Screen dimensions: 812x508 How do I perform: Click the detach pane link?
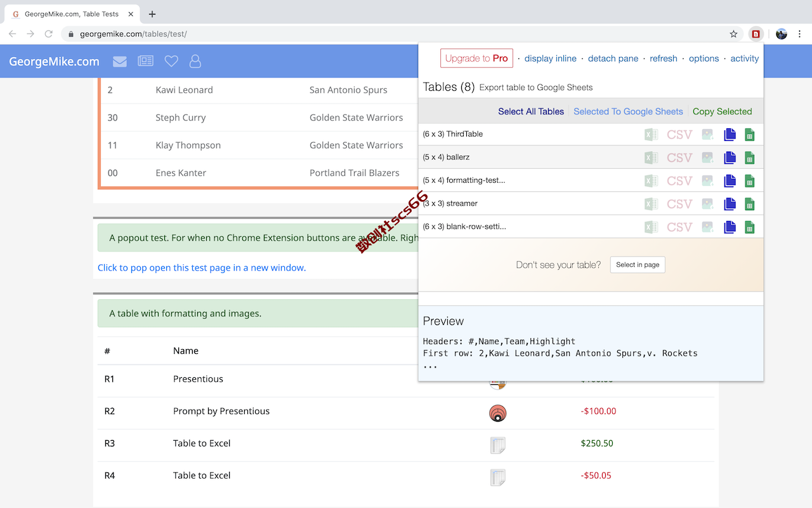[x=613, y=58]
